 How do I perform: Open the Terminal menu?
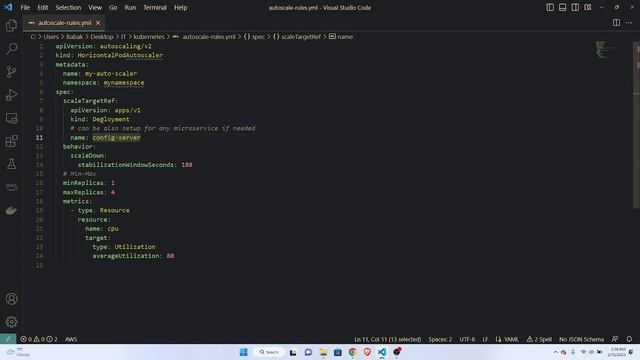155,7
